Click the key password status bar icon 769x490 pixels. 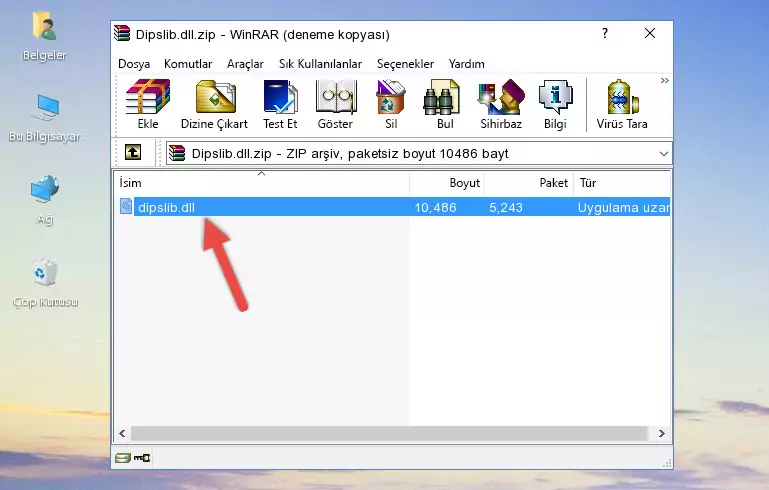(142, 458)
